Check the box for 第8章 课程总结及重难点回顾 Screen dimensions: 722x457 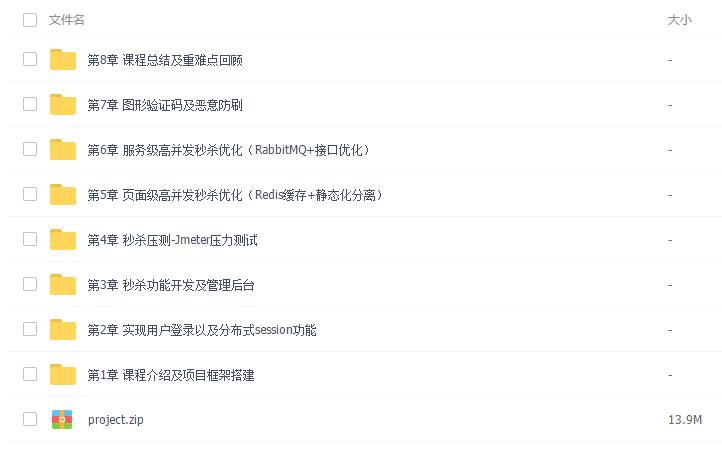tap(30, 59)
